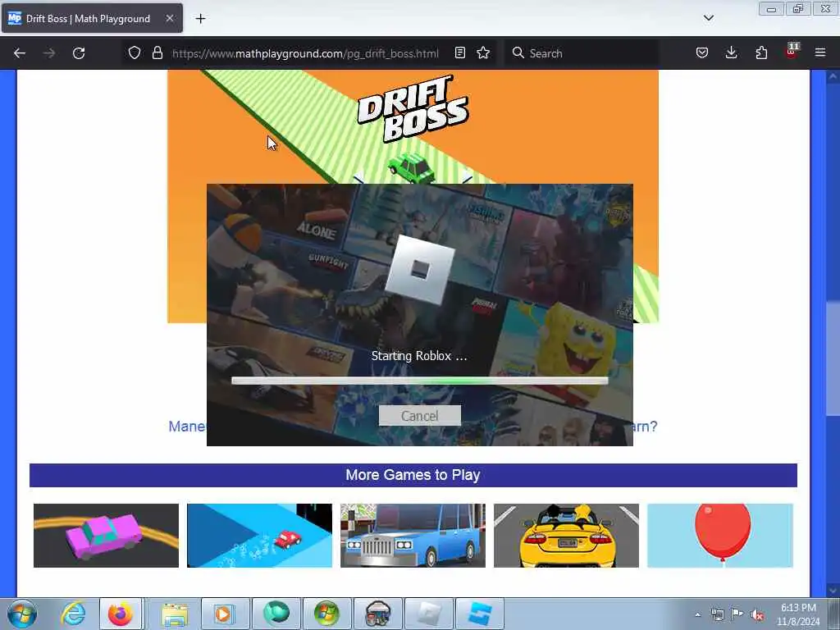Open the Downloads panel
The height and width of the screenshot is (630, 840).
[731, 53]
